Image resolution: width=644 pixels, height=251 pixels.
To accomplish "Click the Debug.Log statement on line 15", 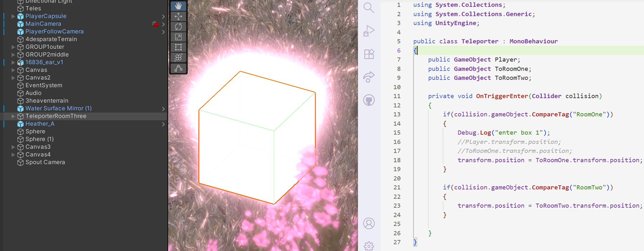I will (504, 133).
